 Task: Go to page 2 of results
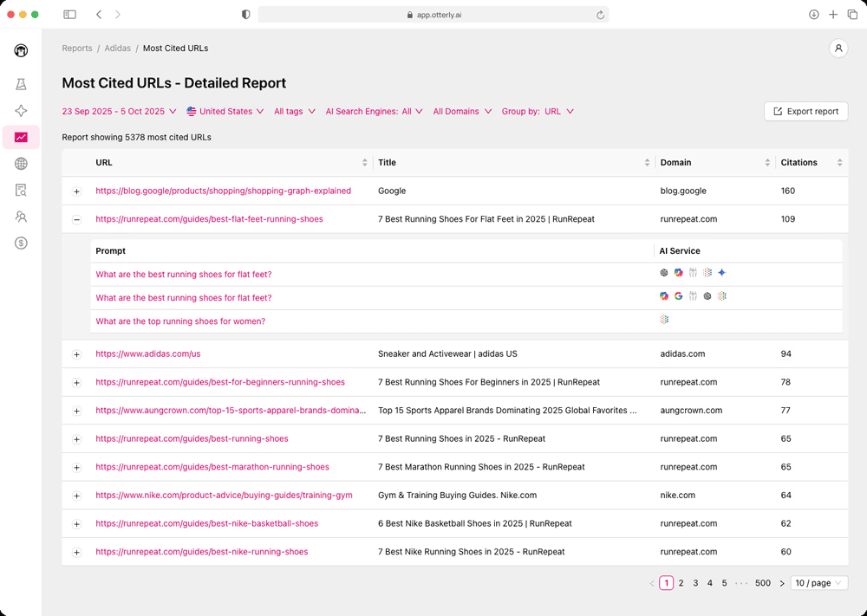681,583
